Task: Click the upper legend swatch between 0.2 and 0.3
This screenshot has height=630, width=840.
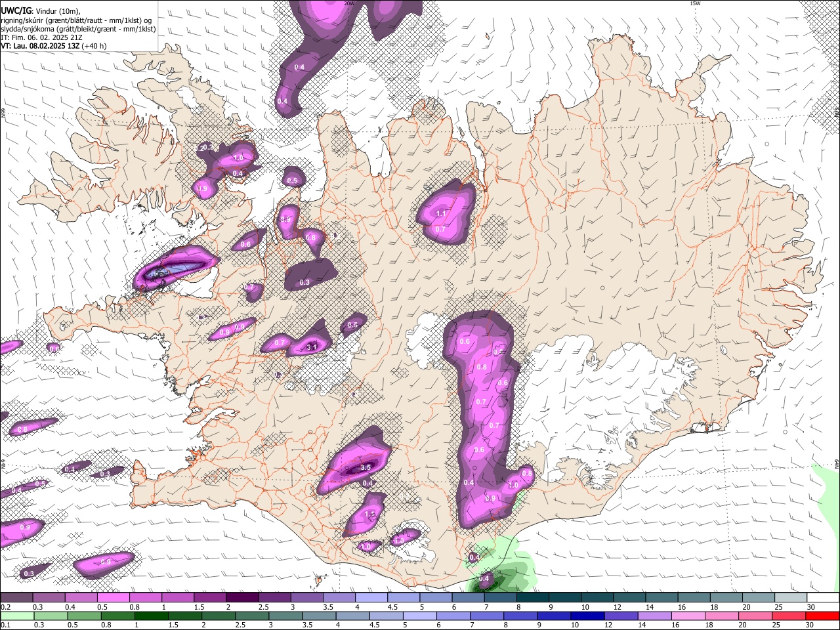Action: point(16,598)
